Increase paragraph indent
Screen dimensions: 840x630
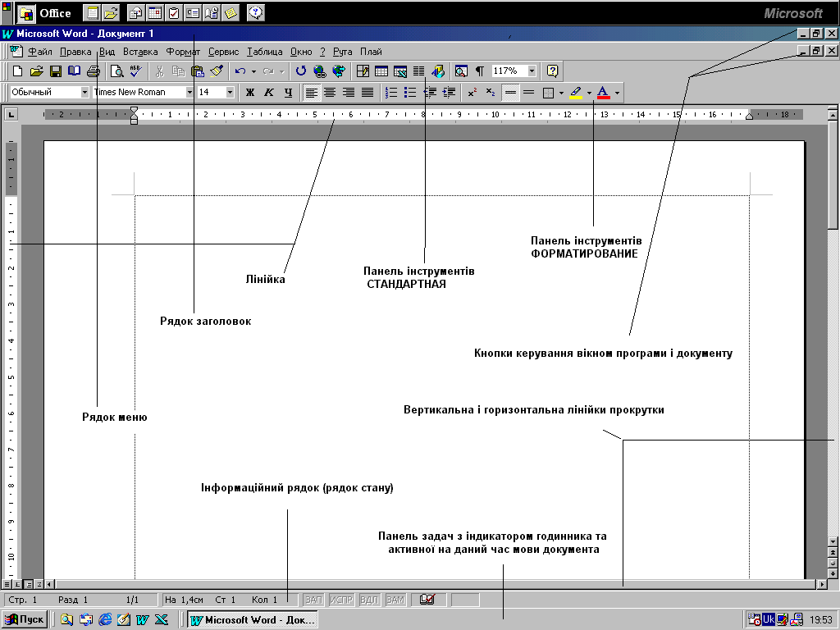click(449, 93)
